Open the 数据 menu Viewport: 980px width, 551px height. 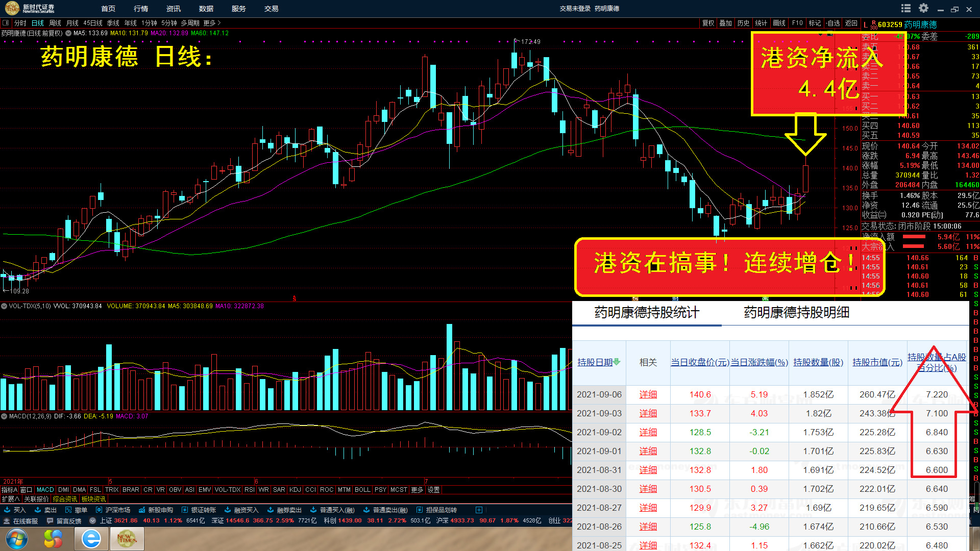tap(206, 9)
